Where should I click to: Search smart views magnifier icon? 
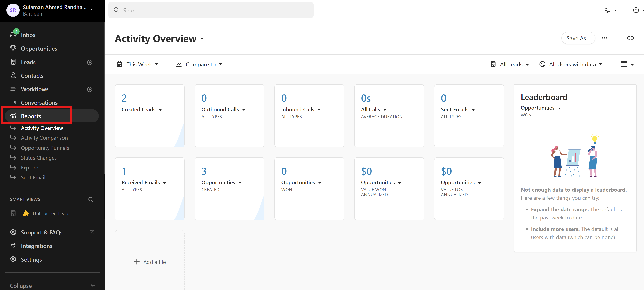[91, 199]
